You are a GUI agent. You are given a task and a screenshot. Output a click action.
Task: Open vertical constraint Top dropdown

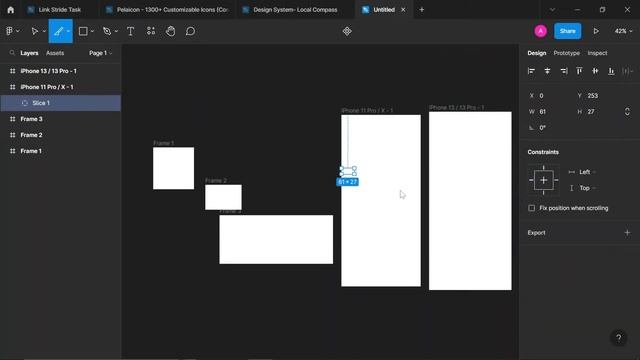(587, 188)
